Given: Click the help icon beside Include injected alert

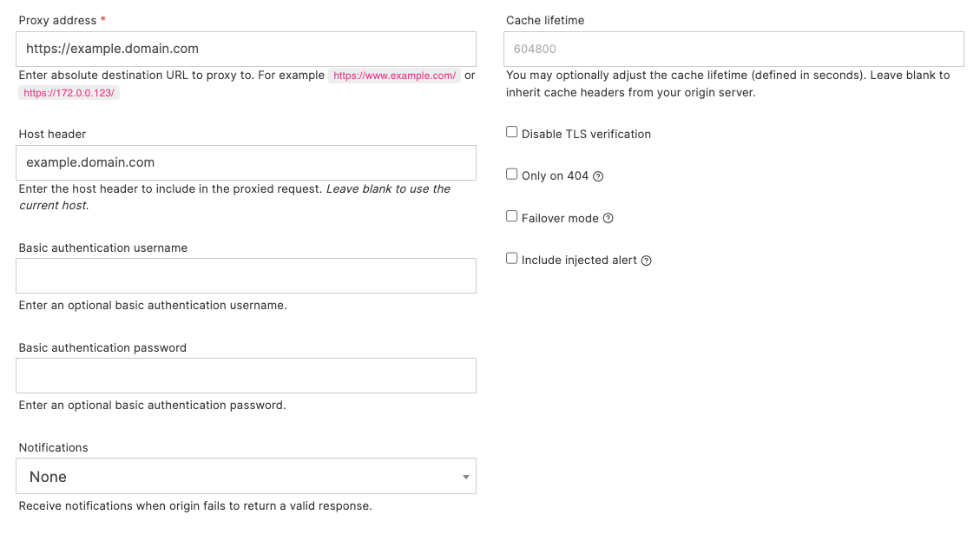Looking at the screenshot, I should click(x=647, y=261).
